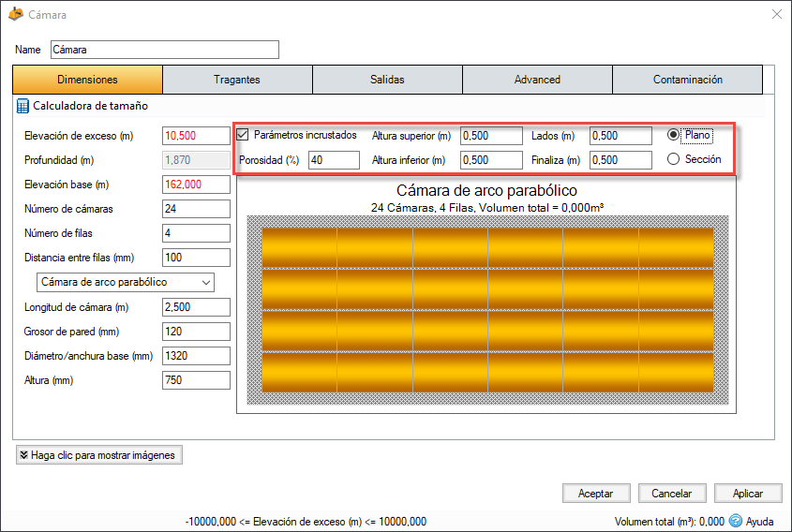Click the Lados (m) field
Viewport: 792px width, 532px height.
tap(620, 136)
